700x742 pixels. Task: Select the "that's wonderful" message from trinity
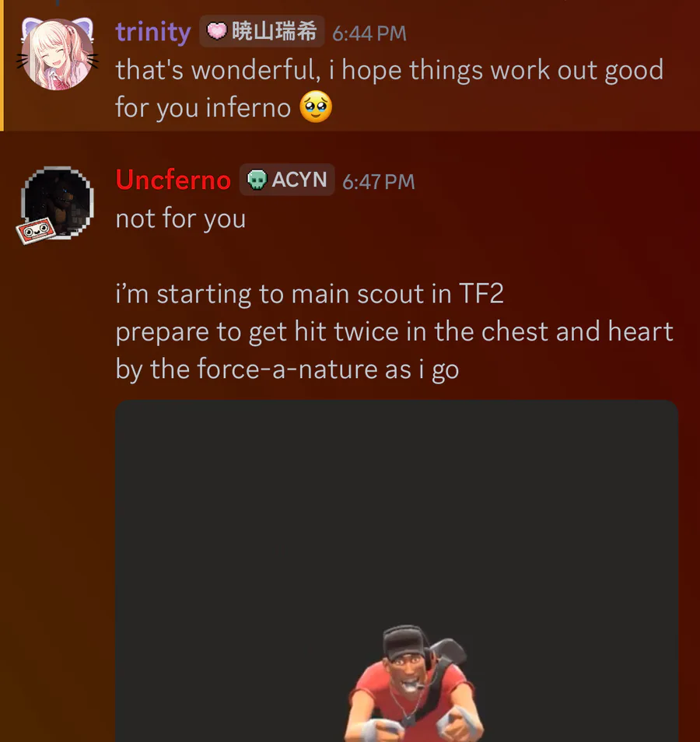(390, 89)
